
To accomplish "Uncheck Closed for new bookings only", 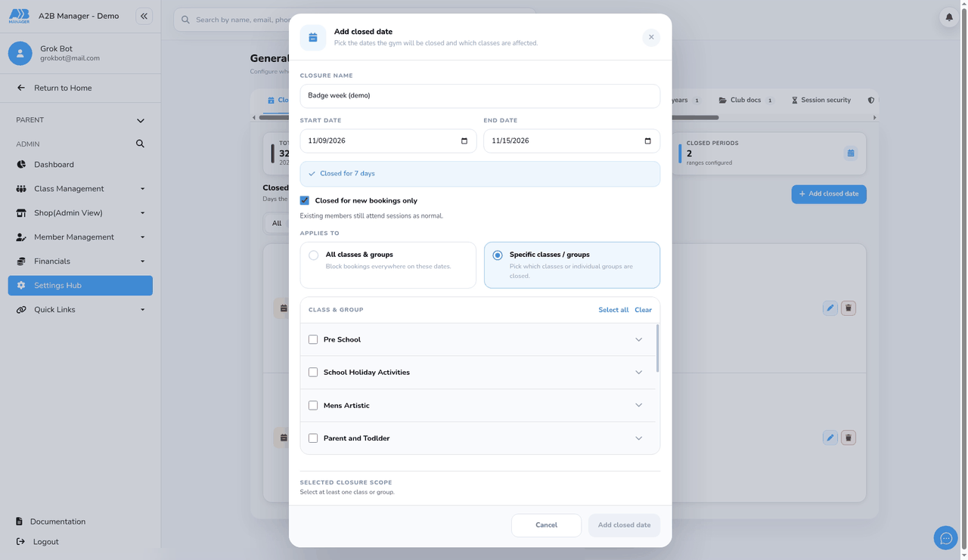I will coord(305,200).
